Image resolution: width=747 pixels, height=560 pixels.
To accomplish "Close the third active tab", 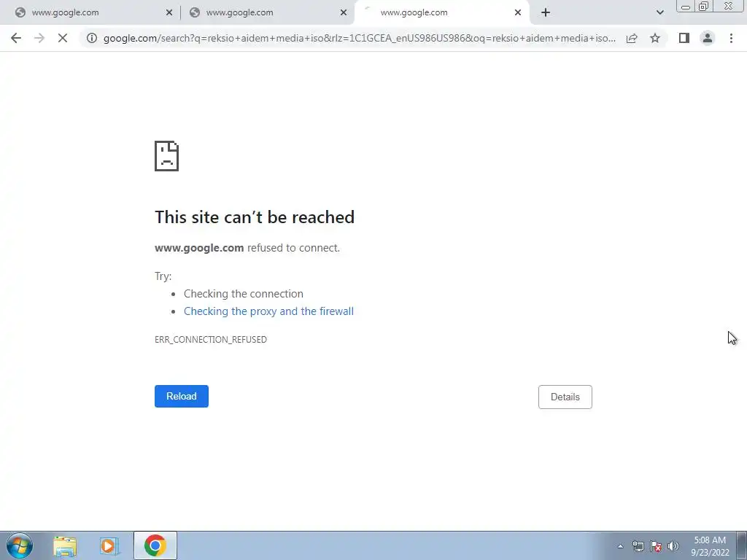I will [x=518, y=13].
